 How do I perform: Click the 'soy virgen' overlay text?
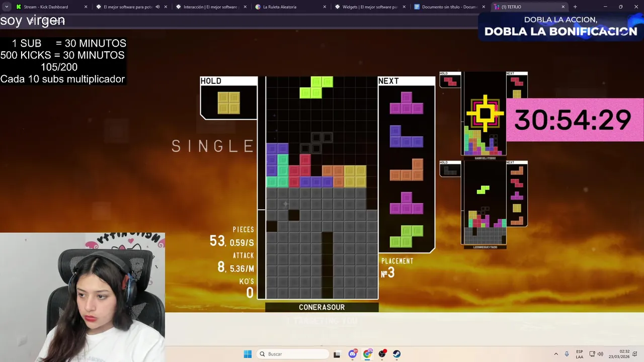[33, 21]
